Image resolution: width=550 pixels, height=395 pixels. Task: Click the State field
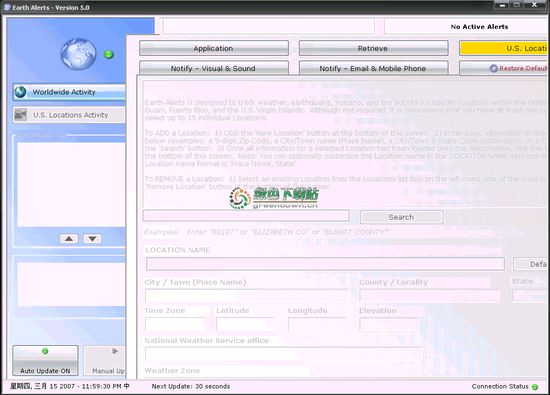[530, 296]
